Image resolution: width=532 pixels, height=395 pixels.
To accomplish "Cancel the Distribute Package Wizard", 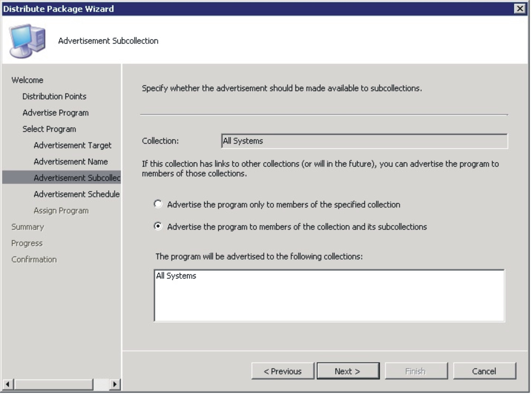I will click(484, 371).
